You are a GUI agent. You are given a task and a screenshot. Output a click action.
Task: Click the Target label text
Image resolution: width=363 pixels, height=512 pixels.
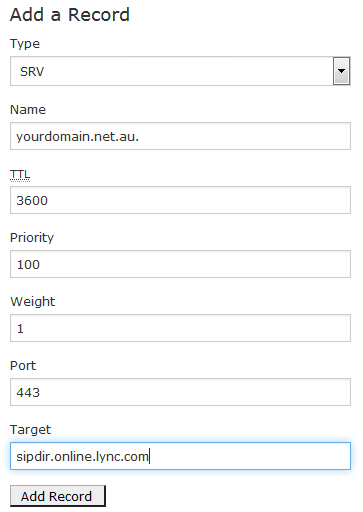click(31, 430)
